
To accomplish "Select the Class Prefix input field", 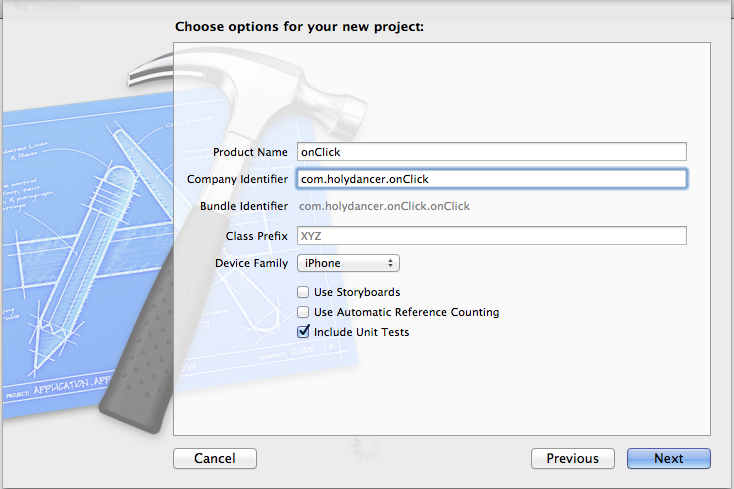I will [492, 235].
